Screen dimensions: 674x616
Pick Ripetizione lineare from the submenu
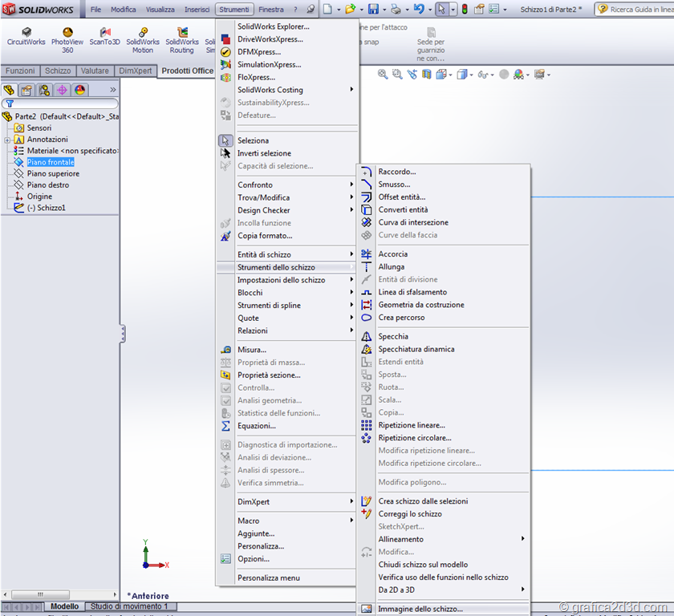pos(411,425)
